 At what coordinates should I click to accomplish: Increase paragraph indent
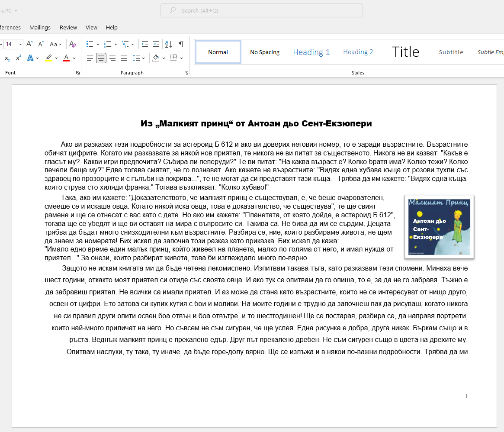156,44
